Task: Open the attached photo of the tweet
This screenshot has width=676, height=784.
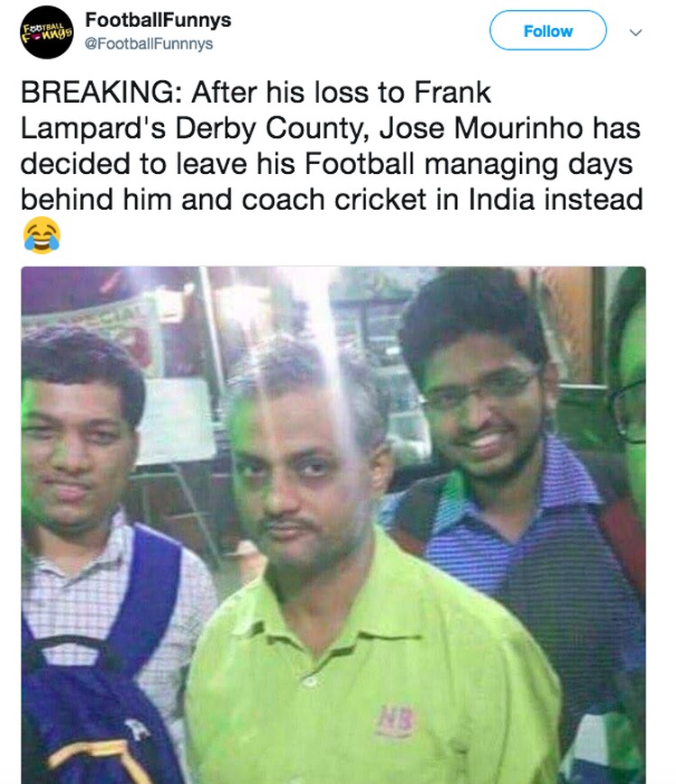Action: (x=333, y=525)
